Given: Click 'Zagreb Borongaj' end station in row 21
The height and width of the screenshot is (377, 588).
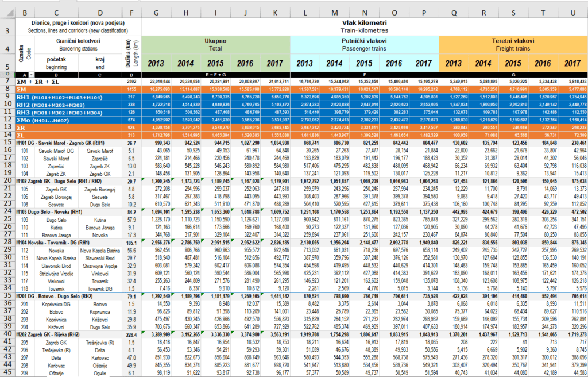Looking at the screenshot, I should [100, 189].
